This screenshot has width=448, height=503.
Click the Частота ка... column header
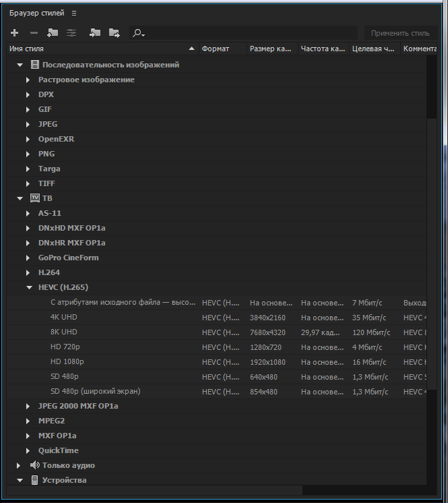323,49
